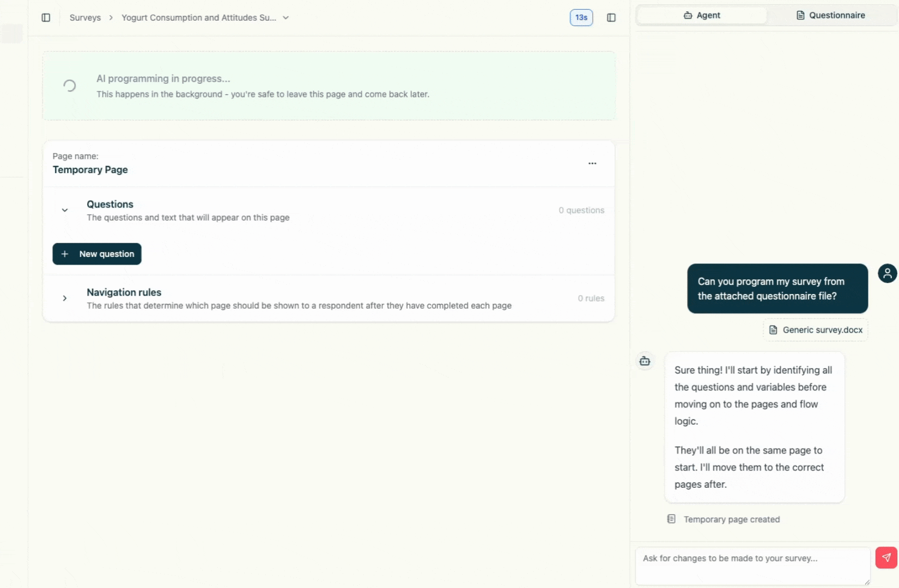Open the Temporary Page three-dot menu
Image resolution: width=899 pixels, height=588 pixels.
pyautogui.click(x=592, y=163)
